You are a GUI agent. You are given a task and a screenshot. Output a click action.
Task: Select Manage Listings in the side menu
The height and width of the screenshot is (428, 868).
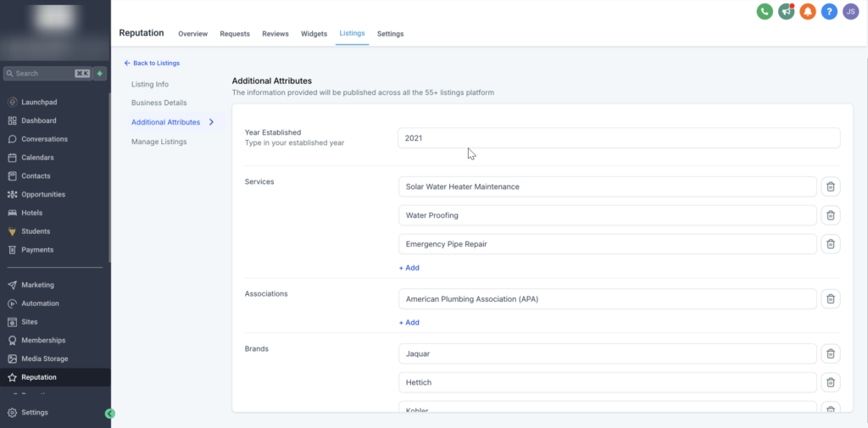pyautogui.click(x=159, y=142)
